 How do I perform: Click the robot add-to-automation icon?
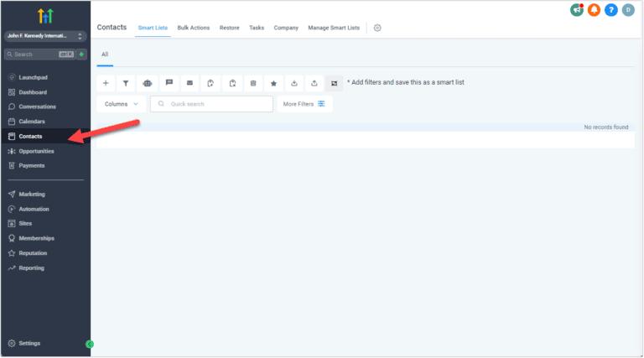tap(147, 83)
